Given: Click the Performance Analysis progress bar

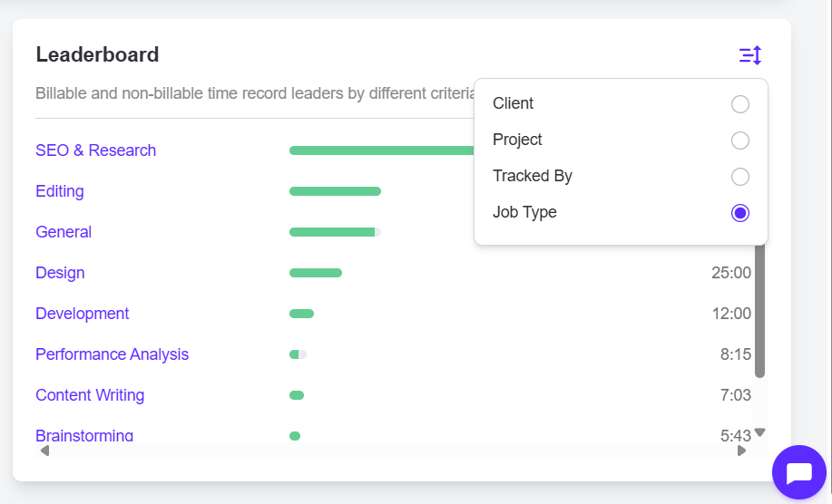Looking at the screenshot, I should click(x=298, y=354).
